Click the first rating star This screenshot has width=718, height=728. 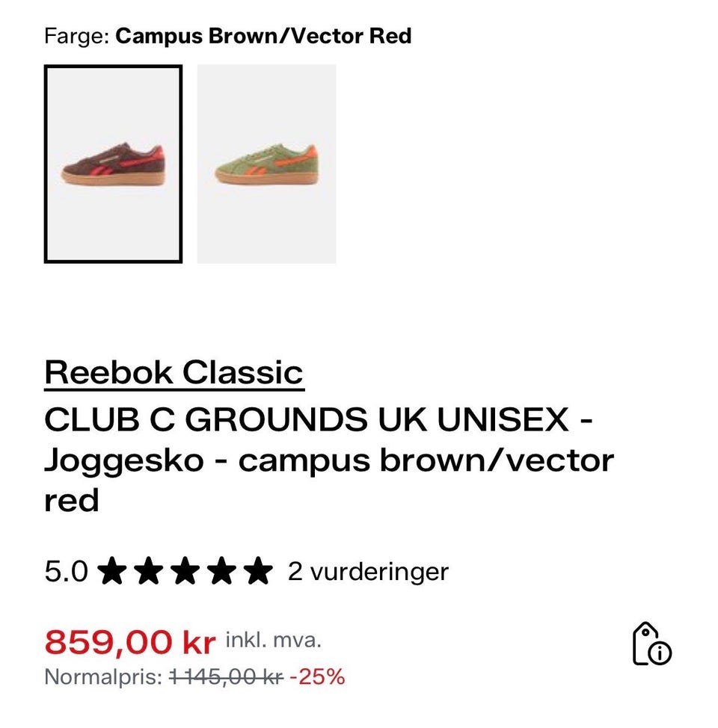coord(112,572)
